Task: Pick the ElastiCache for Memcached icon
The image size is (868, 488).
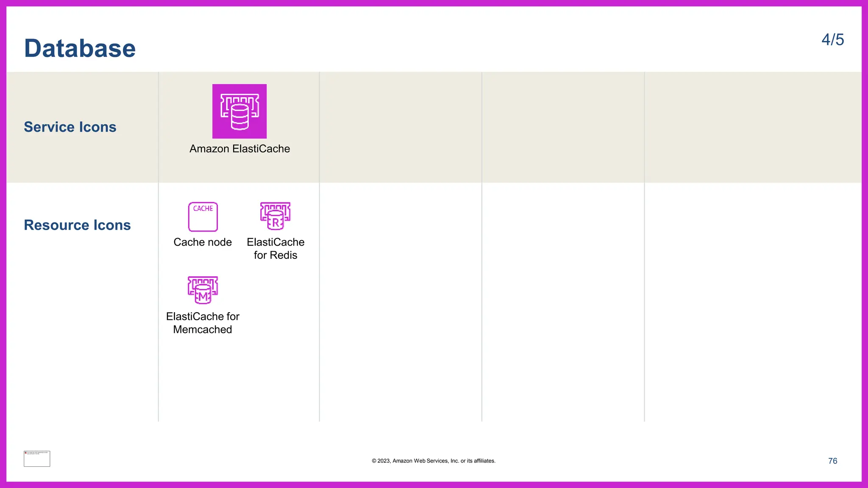Action: [x=203, y=290]
